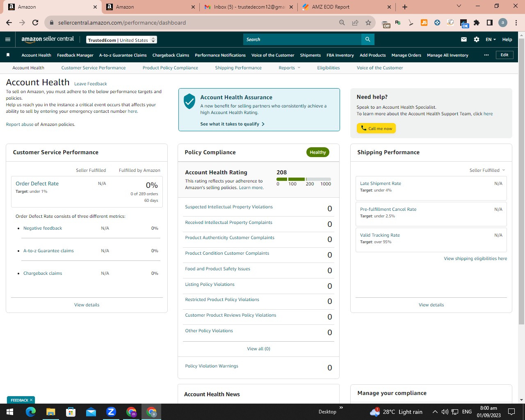
Task: Go back to the previous page
Action: pos(9,23)
